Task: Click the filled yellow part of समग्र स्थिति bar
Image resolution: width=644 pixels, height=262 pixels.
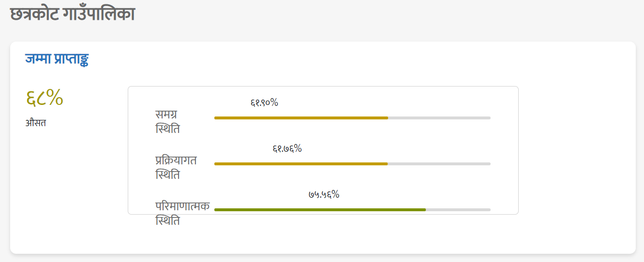Action: [301, 118]
